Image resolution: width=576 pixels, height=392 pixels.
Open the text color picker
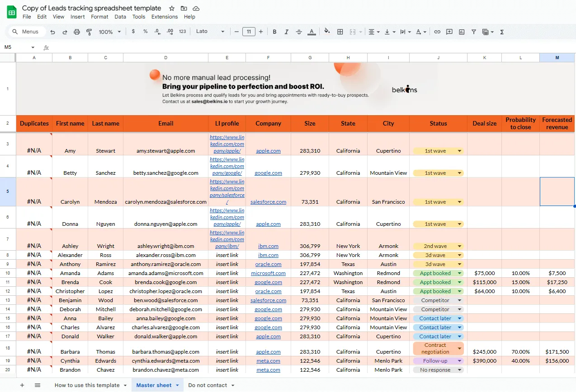[312, 32]
